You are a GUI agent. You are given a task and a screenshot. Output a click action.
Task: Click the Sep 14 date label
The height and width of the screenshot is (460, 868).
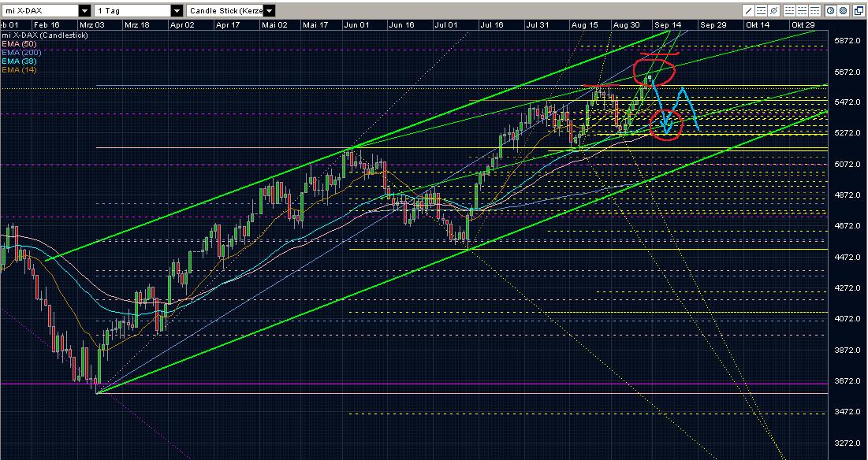668,25
